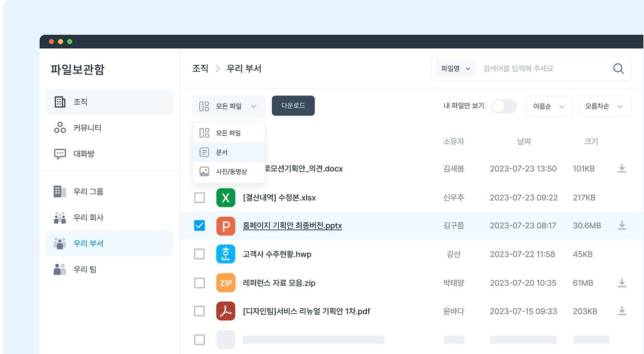The image size is (644, 354).
Task: Click the 날짜 column header
Action: (x=524, y=142)
